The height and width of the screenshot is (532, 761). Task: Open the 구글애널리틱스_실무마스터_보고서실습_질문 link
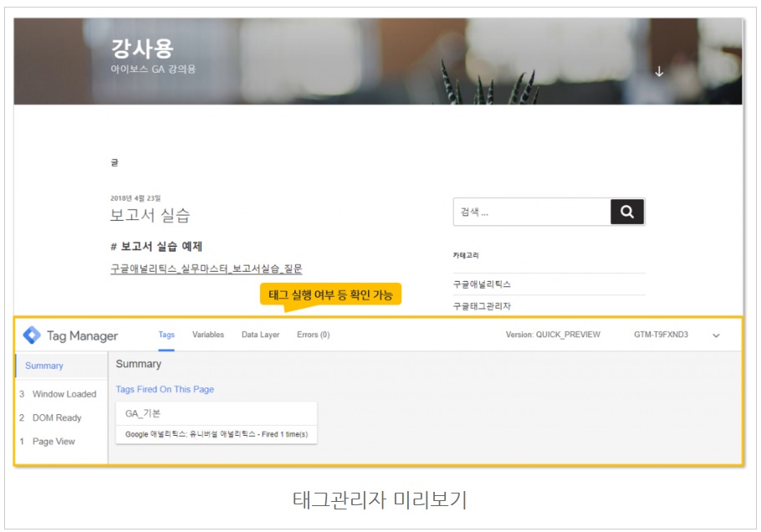(x=207, y=269)
